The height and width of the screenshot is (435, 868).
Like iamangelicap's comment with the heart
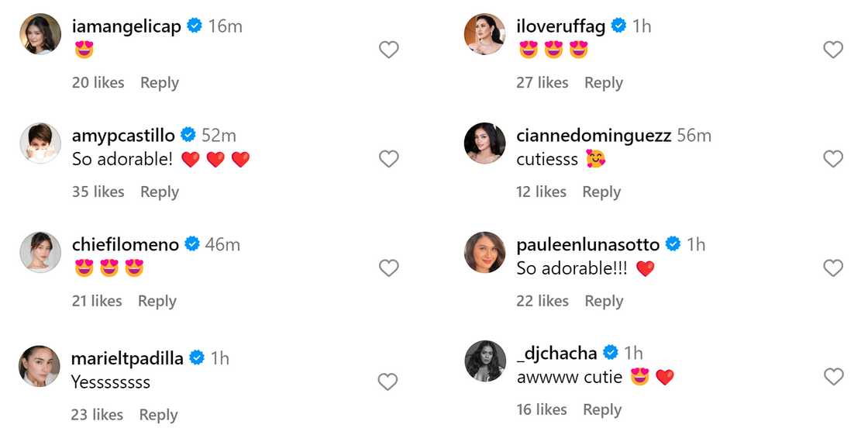(x=388, y=50)
